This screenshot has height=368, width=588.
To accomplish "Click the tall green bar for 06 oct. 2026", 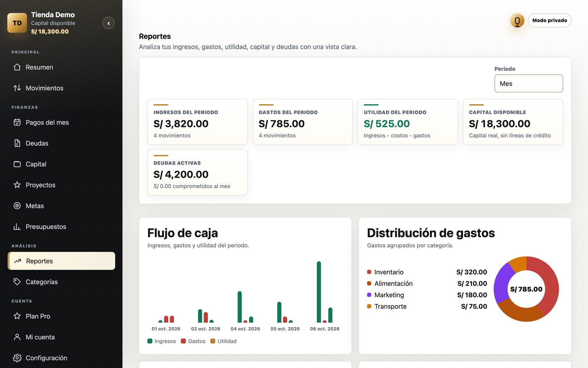I will tap(319, 292).
